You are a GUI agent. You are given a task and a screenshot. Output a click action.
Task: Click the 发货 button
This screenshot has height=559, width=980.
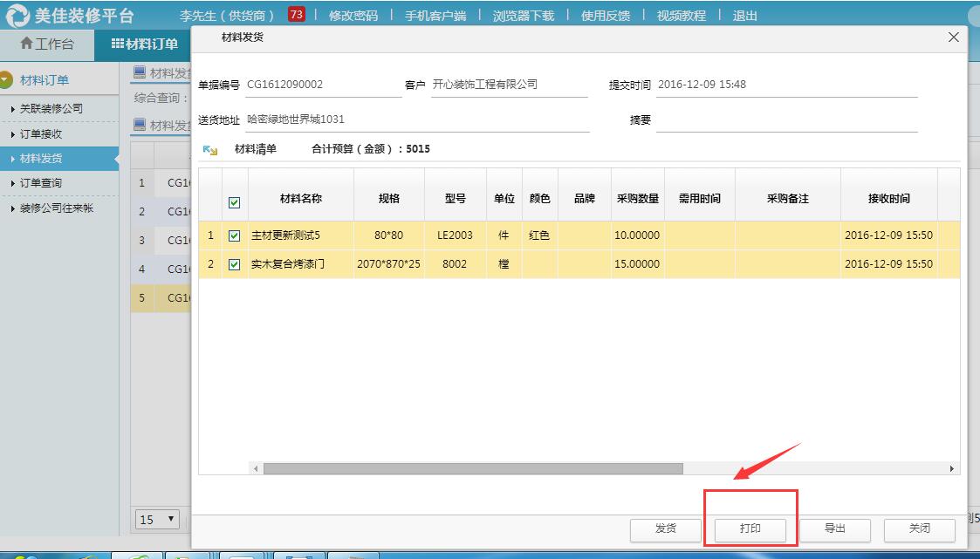click(x=664, y=529)
